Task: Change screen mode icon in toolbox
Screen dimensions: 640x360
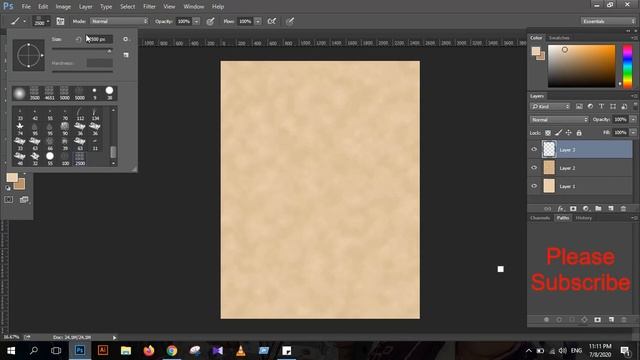Action: (x=24, y=200)
